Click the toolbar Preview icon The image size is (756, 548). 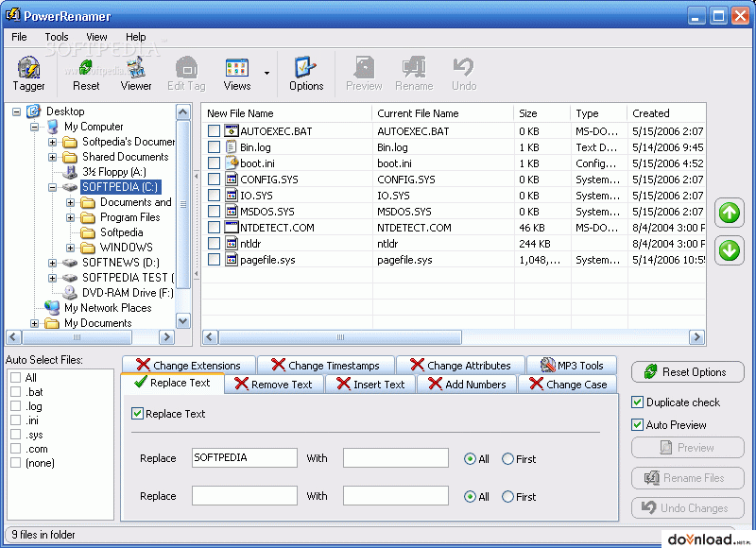[x=364, y=74]
